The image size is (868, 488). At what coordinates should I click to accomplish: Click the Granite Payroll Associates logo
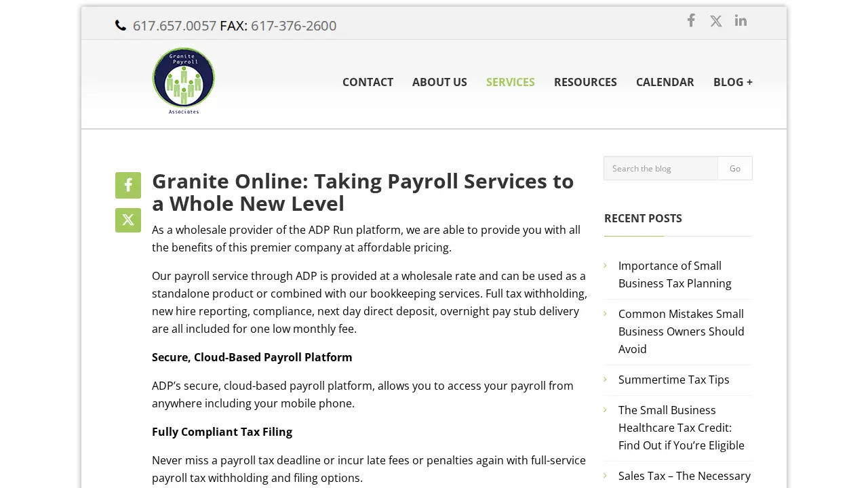[184, 81]
